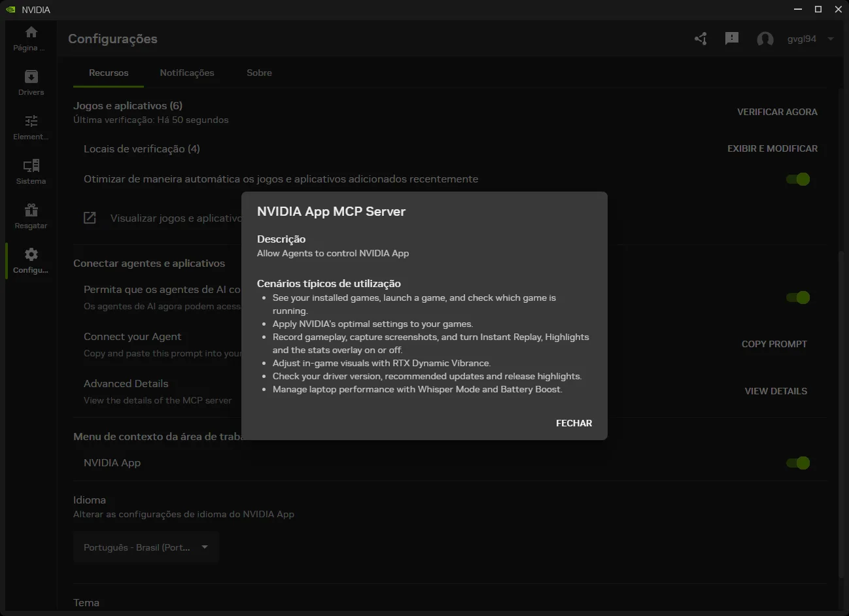Select the Configurações gear icon in sidebar
Screen dimensions: 849x616
tap(31, 254)
